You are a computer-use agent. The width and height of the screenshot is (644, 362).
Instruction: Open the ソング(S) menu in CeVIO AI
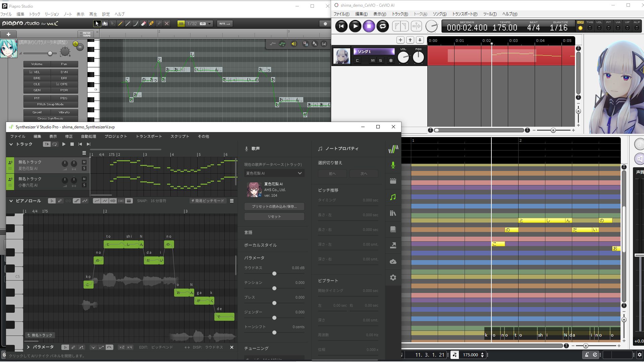pos(439,14)
